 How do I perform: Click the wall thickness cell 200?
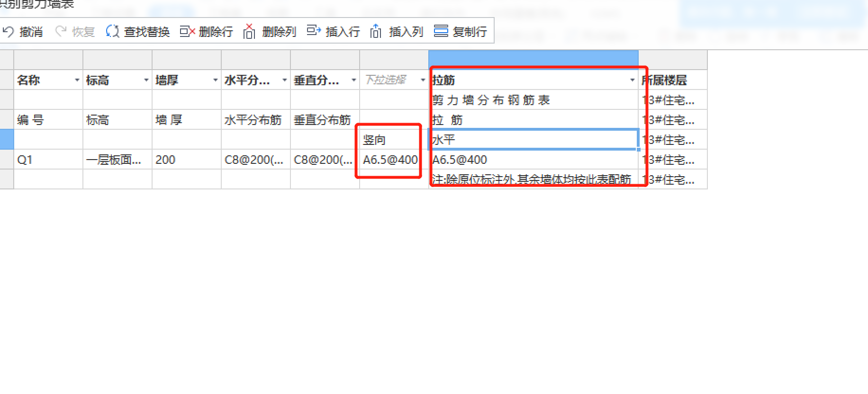[187, 160]
